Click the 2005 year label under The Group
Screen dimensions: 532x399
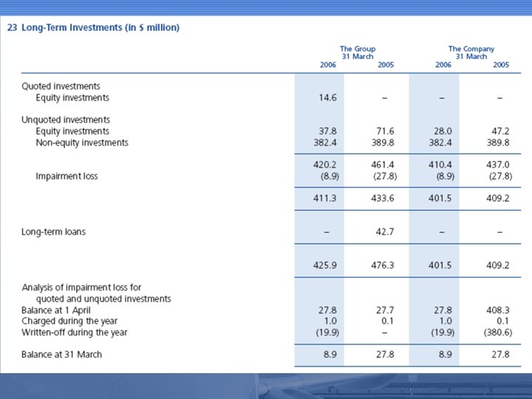[x=386, y=65]
